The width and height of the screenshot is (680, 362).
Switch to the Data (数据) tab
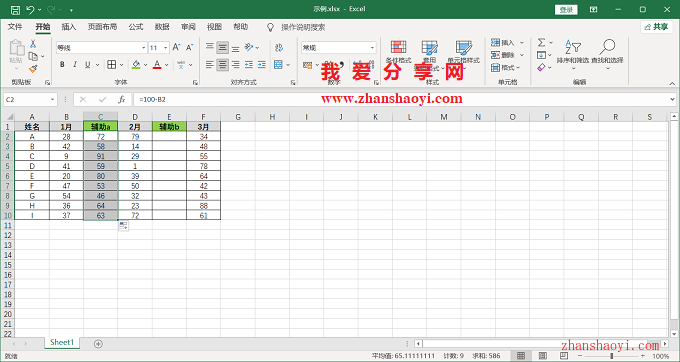click(x=162, y=27)
